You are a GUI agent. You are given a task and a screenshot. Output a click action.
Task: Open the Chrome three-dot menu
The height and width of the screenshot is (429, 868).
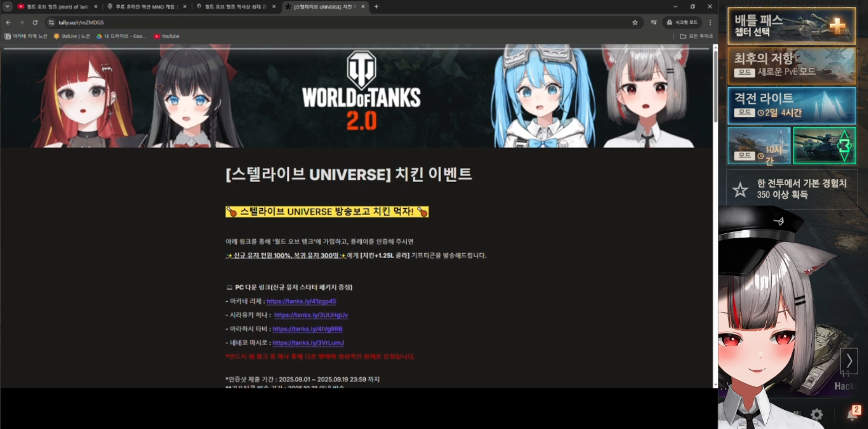tap(710, 22)
